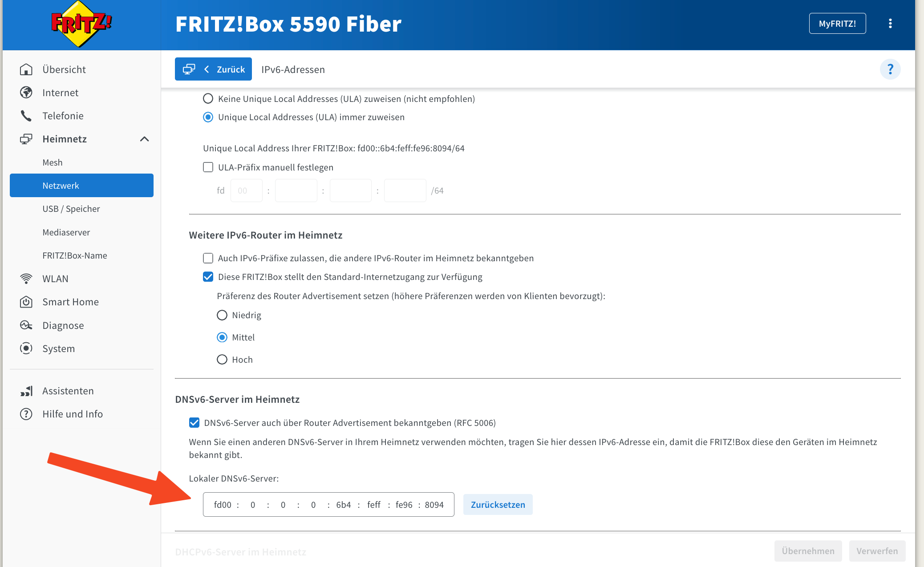Click the Zurück back button
Image resolution: width=924 pixels, height=567 pixels.
(x=213, y=69)
